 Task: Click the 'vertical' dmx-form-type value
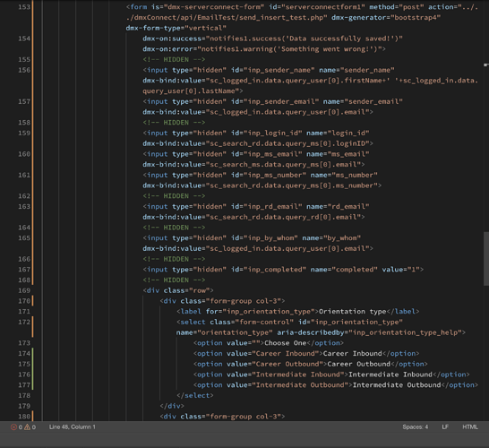tap(205, 29)
